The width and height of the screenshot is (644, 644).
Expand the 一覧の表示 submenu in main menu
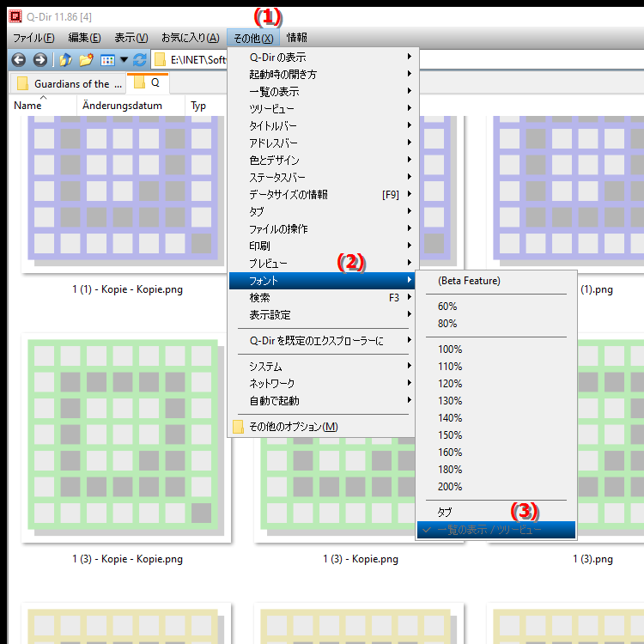click(321, 92)
